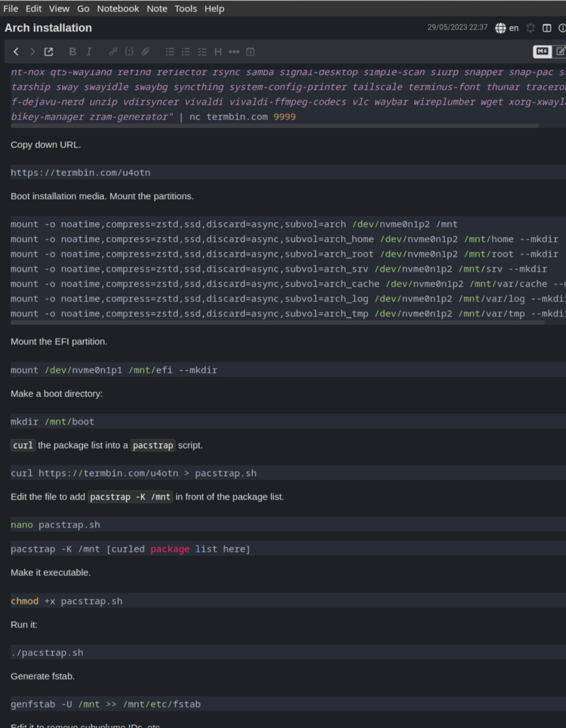
Task: Click the inline 'pacstrap -K /mnt' code
Action: (130, 497)
